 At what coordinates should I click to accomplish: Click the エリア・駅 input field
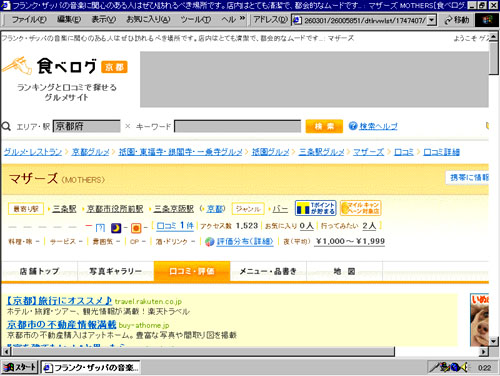pyautogui.click(x=87, y=126)
